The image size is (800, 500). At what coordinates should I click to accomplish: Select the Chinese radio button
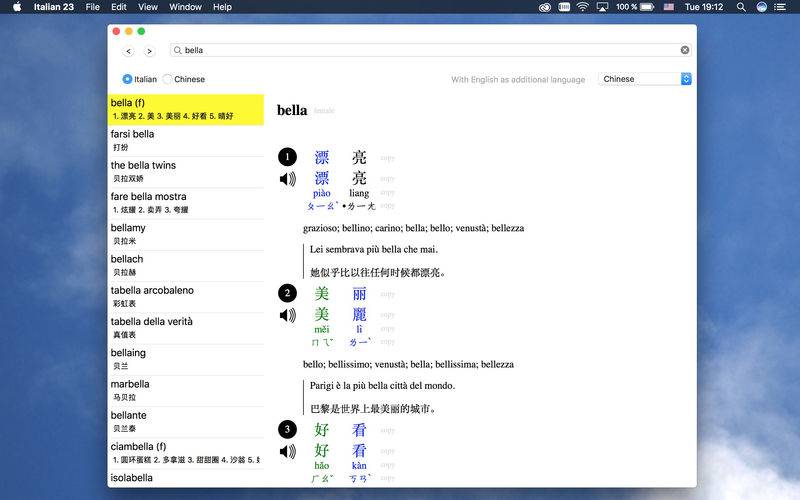167,79
